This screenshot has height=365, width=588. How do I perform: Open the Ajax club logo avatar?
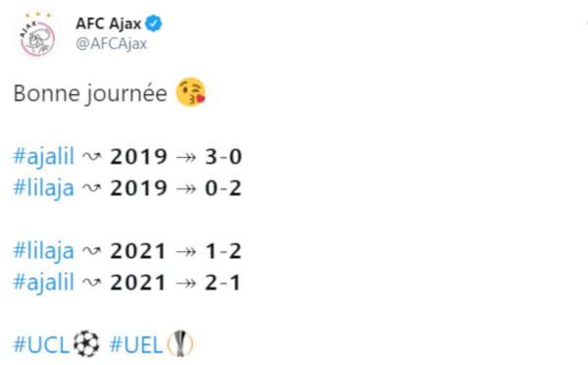tap(38, 34)
